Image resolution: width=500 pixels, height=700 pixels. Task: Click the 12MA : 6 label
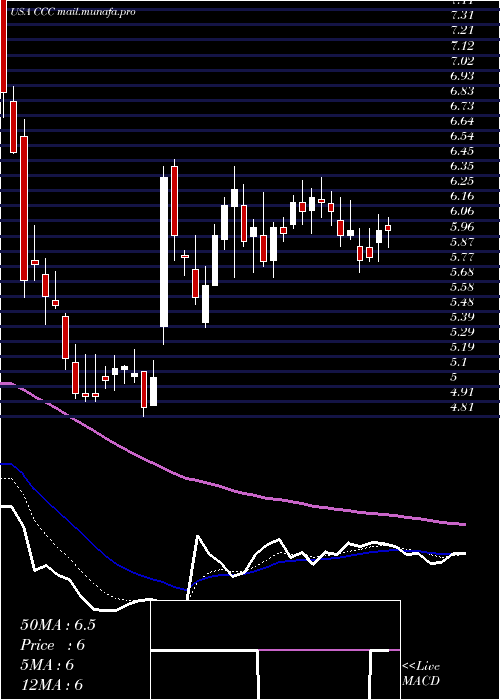(52, 685)
